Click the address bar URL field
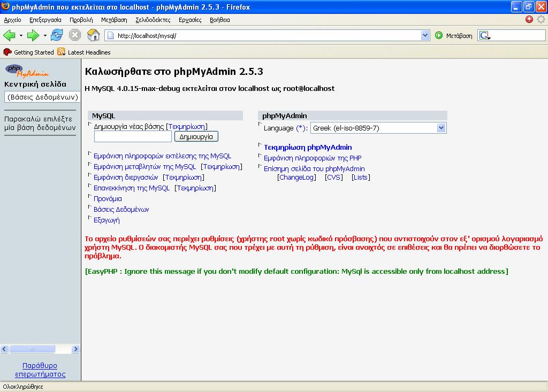 tap(268, 35)
